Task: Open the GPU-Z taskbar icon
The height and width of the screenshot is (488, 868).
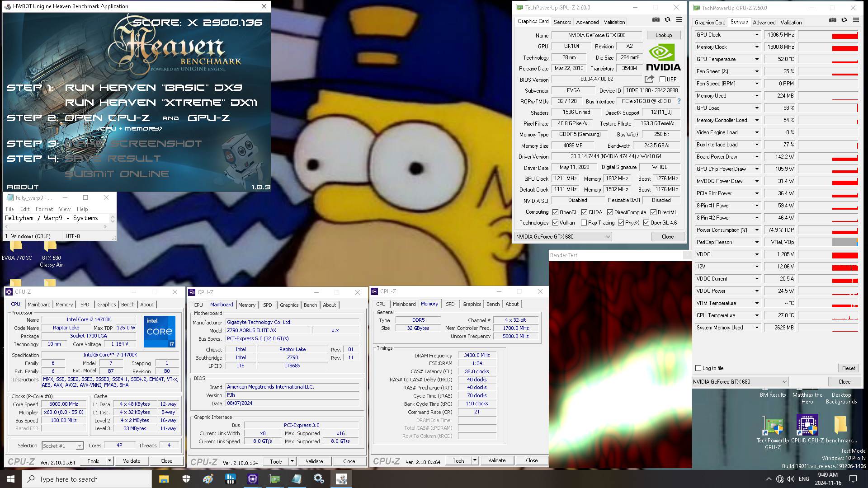Action: [275, 479]
